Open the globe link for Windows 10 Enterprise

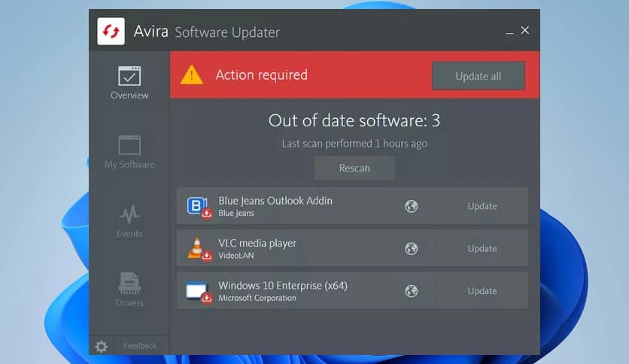point(411,291)
